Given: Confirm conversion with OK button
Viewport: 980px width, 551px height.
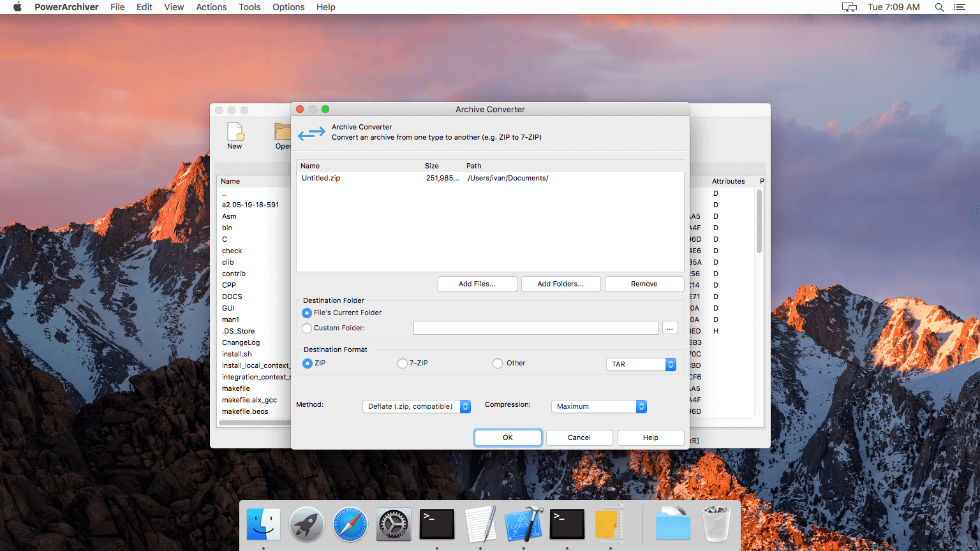Looking at the screenshot, I should click(508, 437).
